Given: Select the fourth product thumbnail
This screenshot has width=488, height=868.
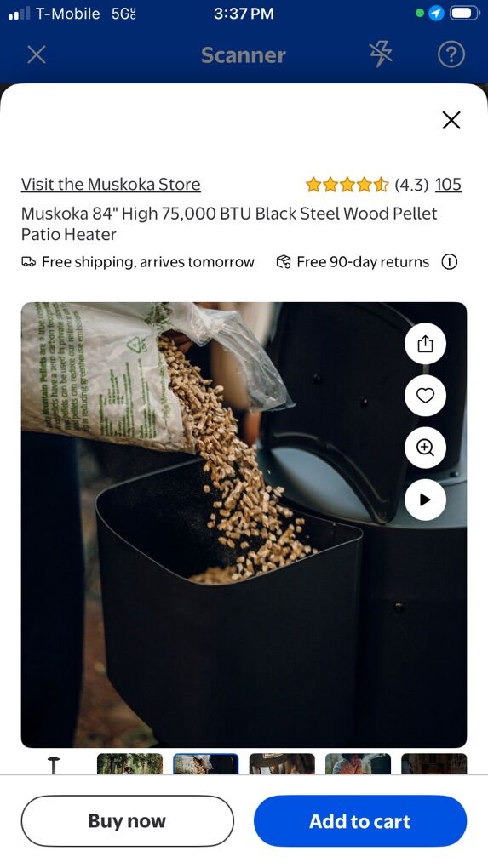Looking at the screenshot, I should (x=282, y=764).
